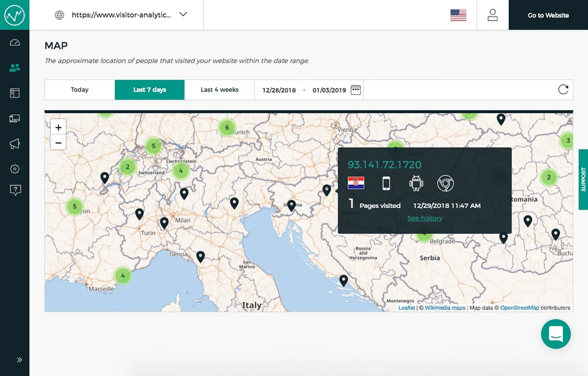Screen dimensions: 588x376
Task: Open the See history link
Action: pos(425,218)
